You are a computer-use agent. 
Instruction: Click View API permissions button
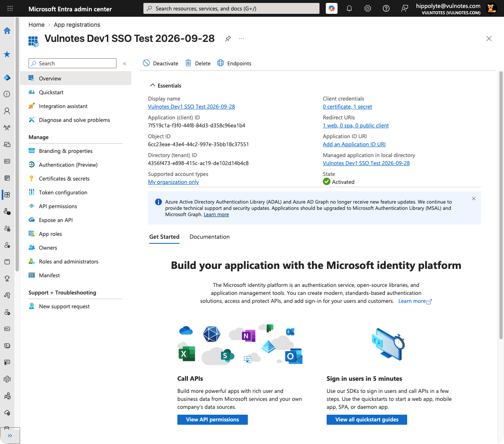pyautogui.click(x=213, y=419)
